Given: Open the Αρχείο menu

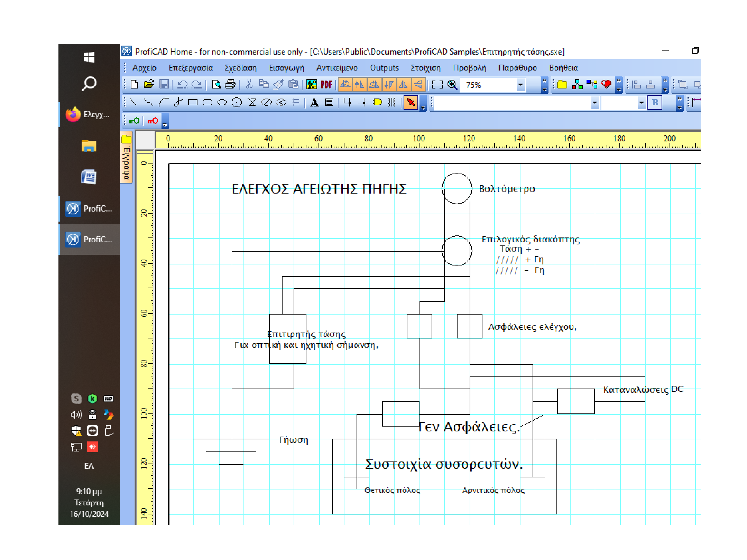Looking at the screenshot, I should 144,68.
